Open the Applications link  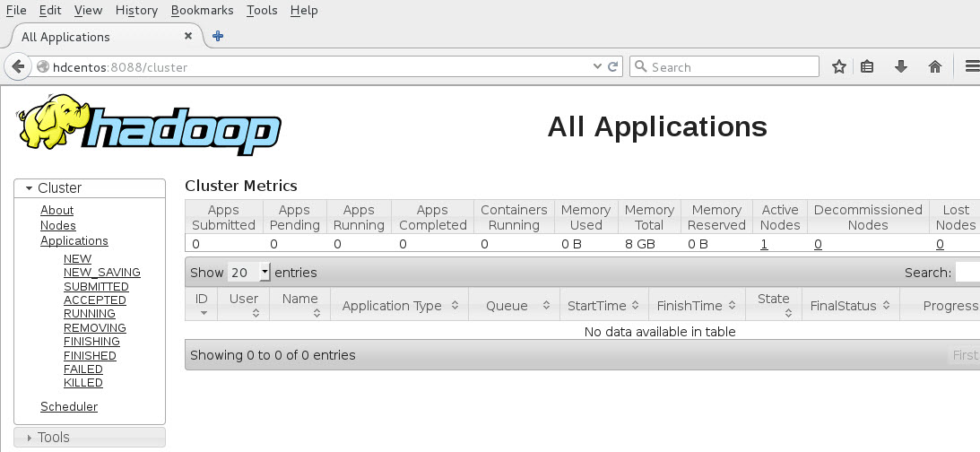pyautogui.click(x=74, y=240)
